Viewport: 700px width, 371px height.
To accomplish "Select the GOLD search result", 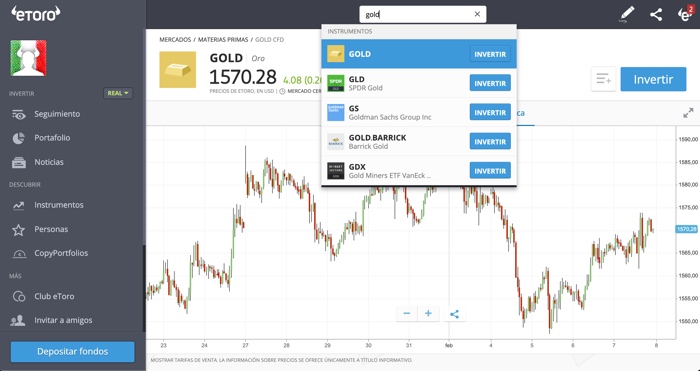I will [x=419, y=54].
